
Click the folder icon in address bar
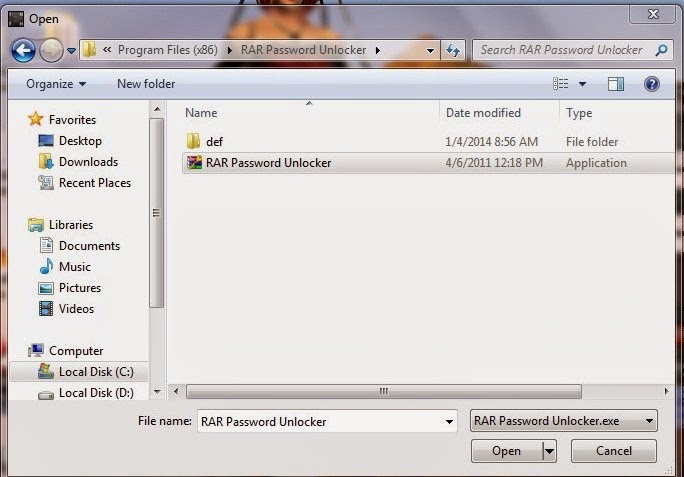89,50
